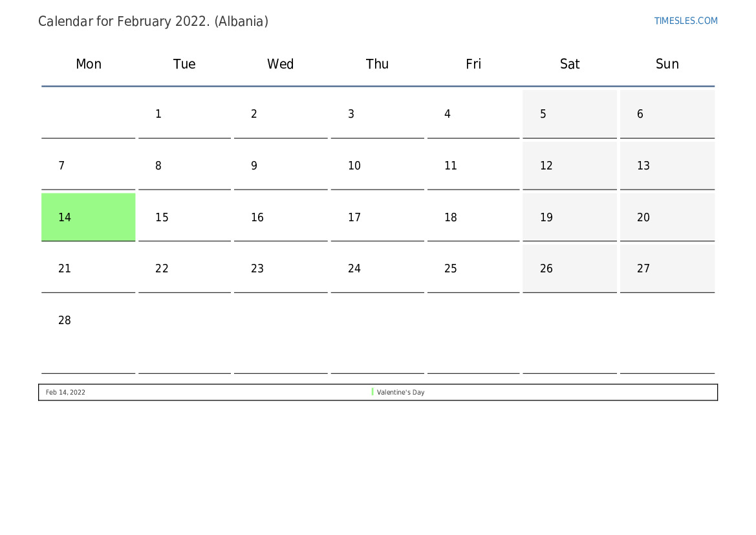Click the Feb 14, 2022 legend date
This screenshot has height=535, width=756.
pyautogui.click(x=65, y=392)
